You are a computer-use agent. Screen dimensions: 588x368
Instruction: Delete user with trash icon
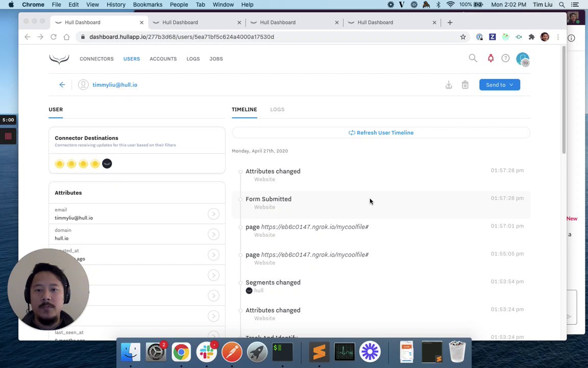[x=465, y=85]
